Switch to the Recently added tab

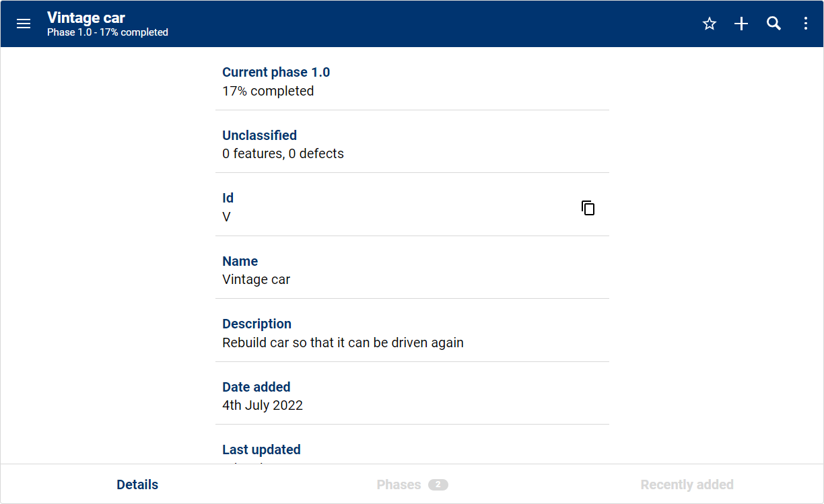coord(687,484)
